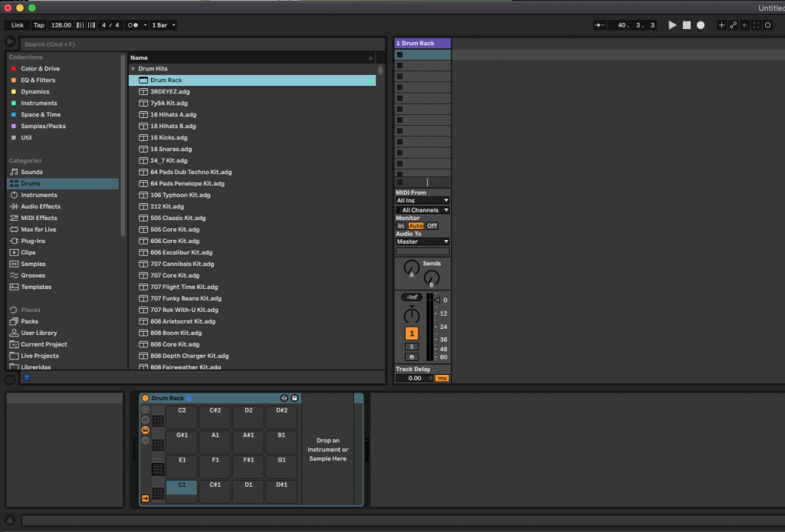Open User Library under Places

click(38, 333)
